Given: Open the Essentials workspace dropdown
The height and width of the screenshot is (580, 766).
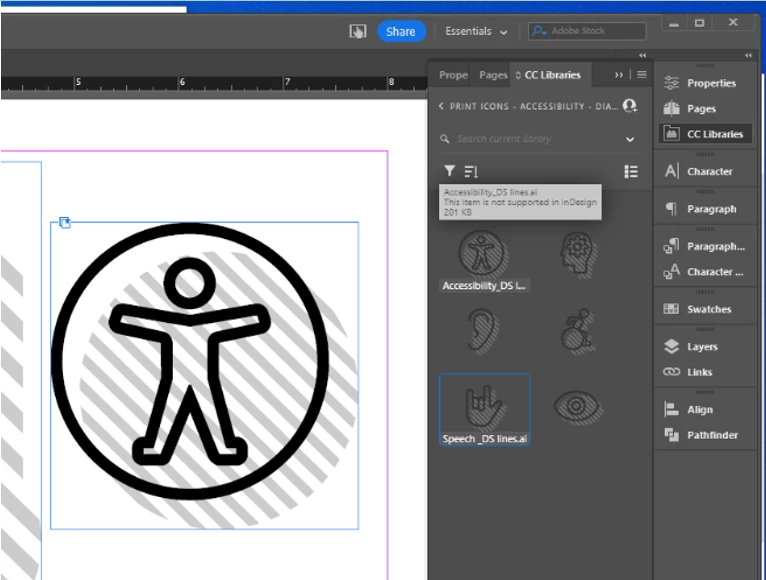Looking at the screenshot, I should click(x=476, y=32).
